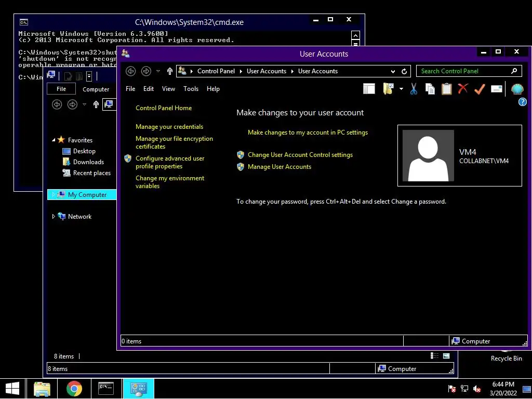Go back in the Explorer window
The height and width of the screenshot is (399, 532).
(57, 104)
